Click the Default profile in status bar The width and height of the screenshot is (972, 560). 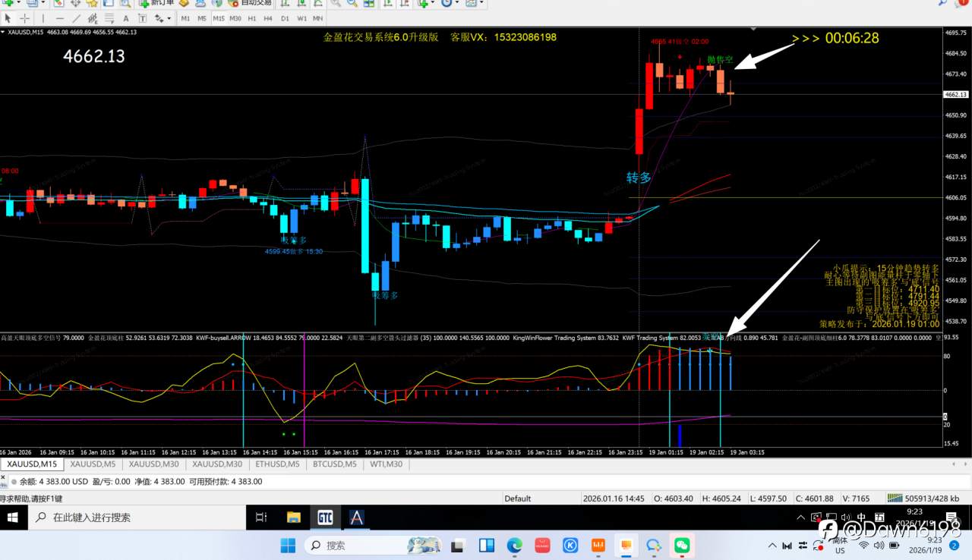(518, 499)
